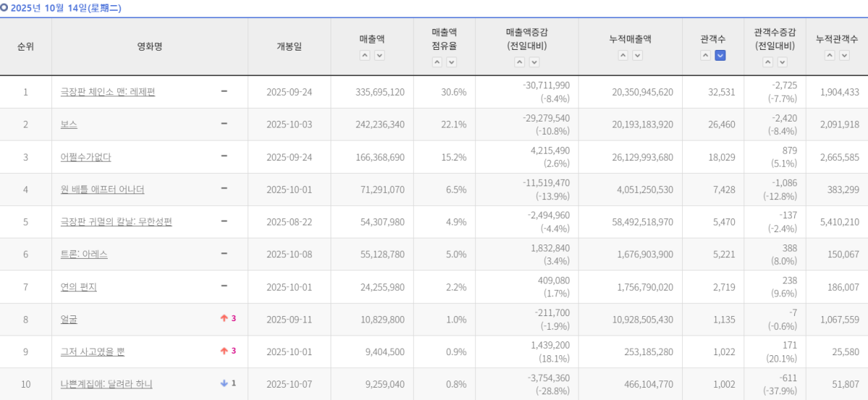Sort 매출액증감 (전일대비) descending
Screen dimensions: 868x400
pyautogui.click(x=534, y=62)
